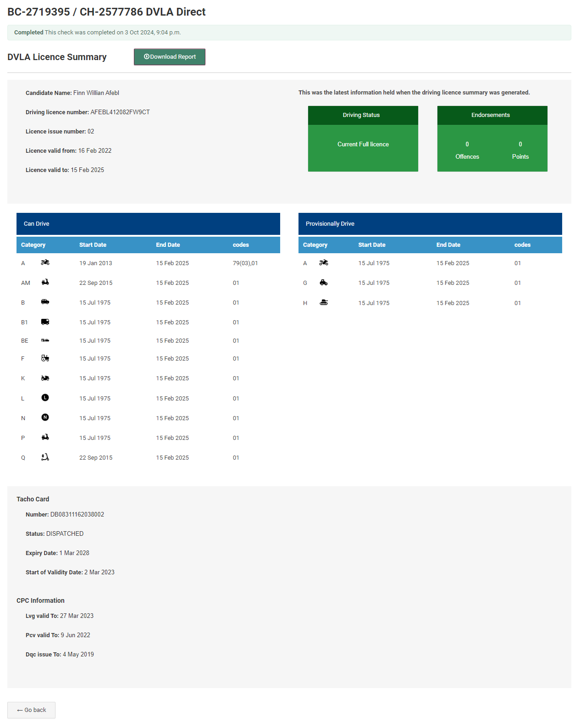This screenshot has height=728, width=580.
Task: Click the car icon for category B
Action: pos(45,302)
